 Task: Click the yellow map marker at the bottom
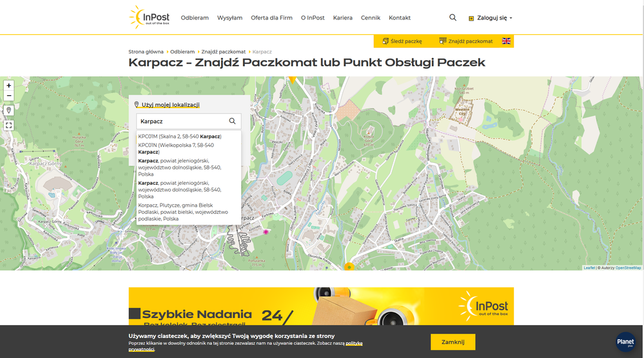click(349, 266)
